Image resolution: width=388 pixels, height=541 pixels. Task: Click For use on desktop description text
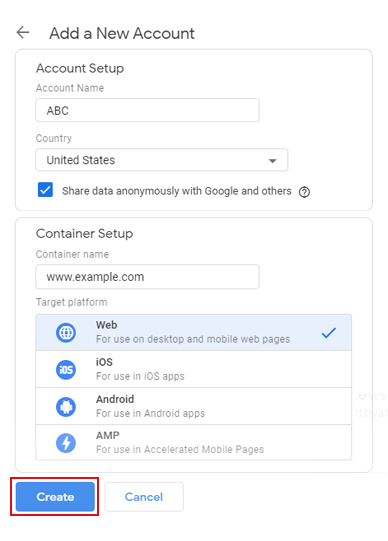pos(193,339)
